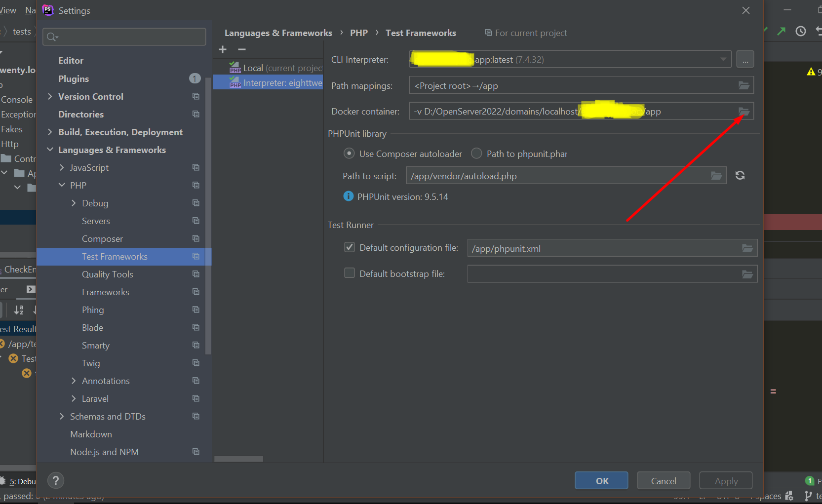The width and height of the screenshot is (822, 504).
Task: Open the Editor settings category
Action: click(71, 61)
